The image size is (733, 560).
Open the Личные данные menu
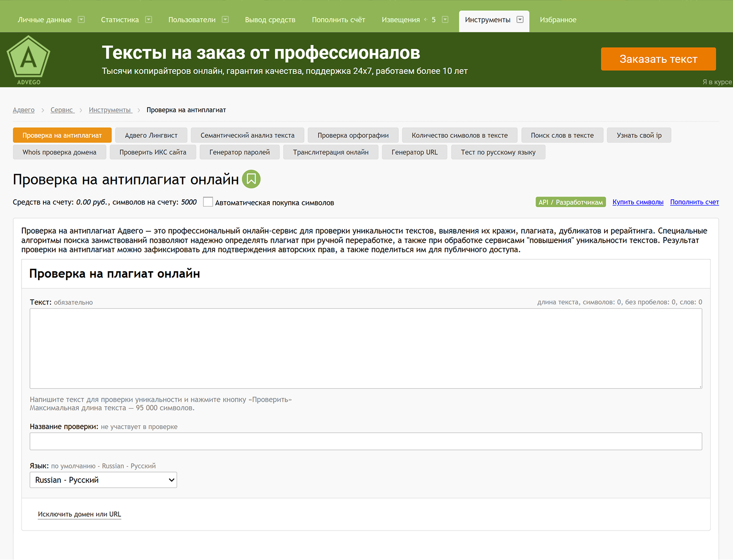(x=45, y=20)
